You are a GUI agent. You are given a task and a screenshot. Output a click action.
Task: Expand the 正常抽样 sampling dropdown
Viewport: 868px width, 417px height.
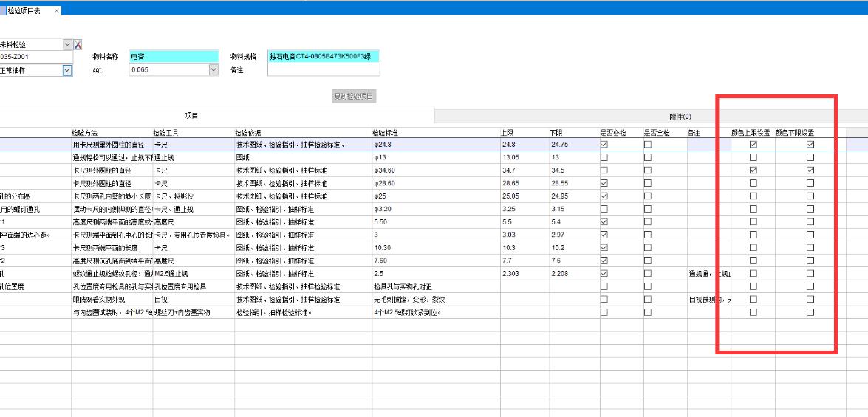[x=67, y=70]
